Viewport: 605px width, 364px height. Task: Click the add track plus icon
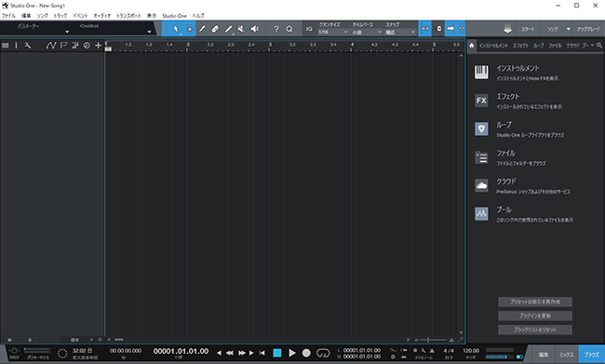pyautogui.click(x=98, y=46)
